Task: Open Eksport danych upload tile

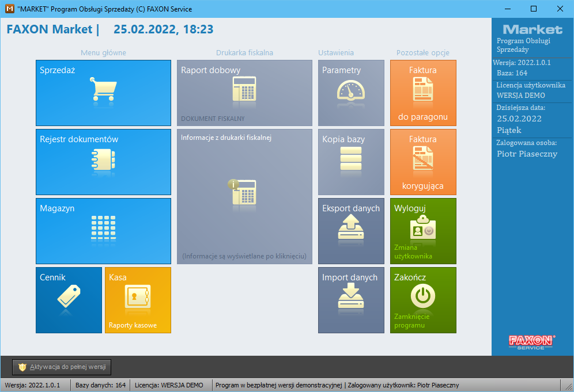Action: click(351, 231)
